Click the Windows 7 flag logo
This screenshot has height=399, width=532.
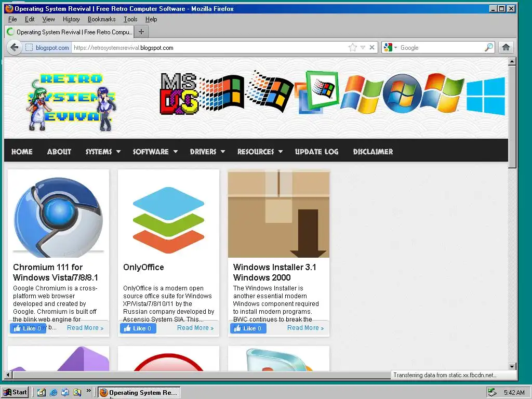[443, 92]
